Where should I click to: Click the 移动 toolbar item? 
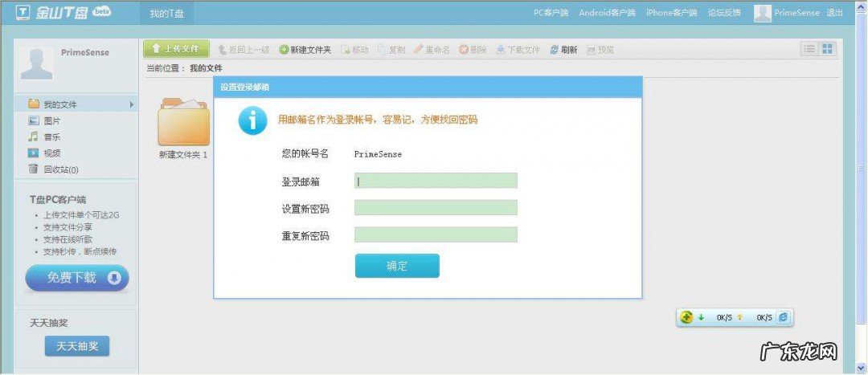(x=354, y=50)
